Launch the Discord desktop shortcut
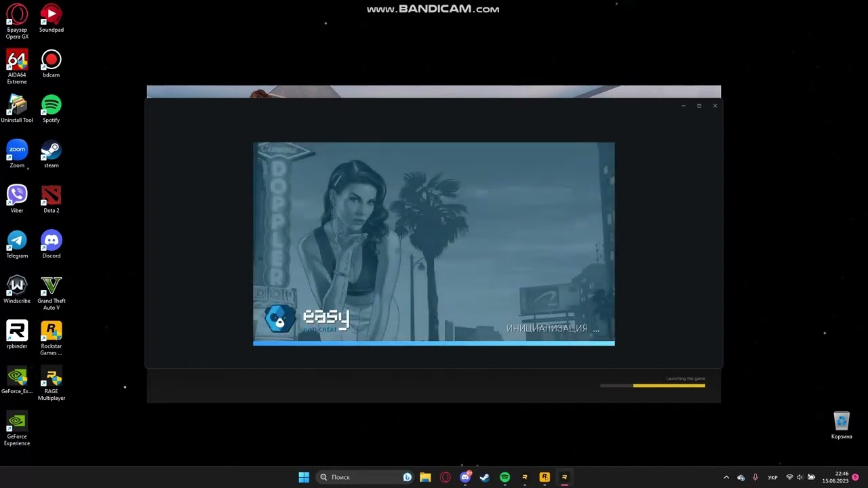The width and height of the screenshot is (868, 488). coord(52,245)
